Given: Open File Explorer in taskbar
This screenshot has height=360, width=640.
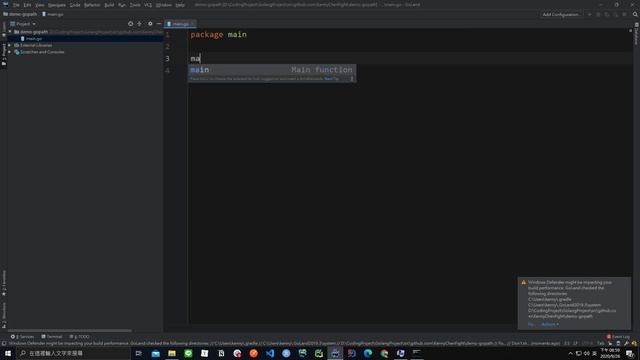Looking at the screenshot, I should point(172,353).
